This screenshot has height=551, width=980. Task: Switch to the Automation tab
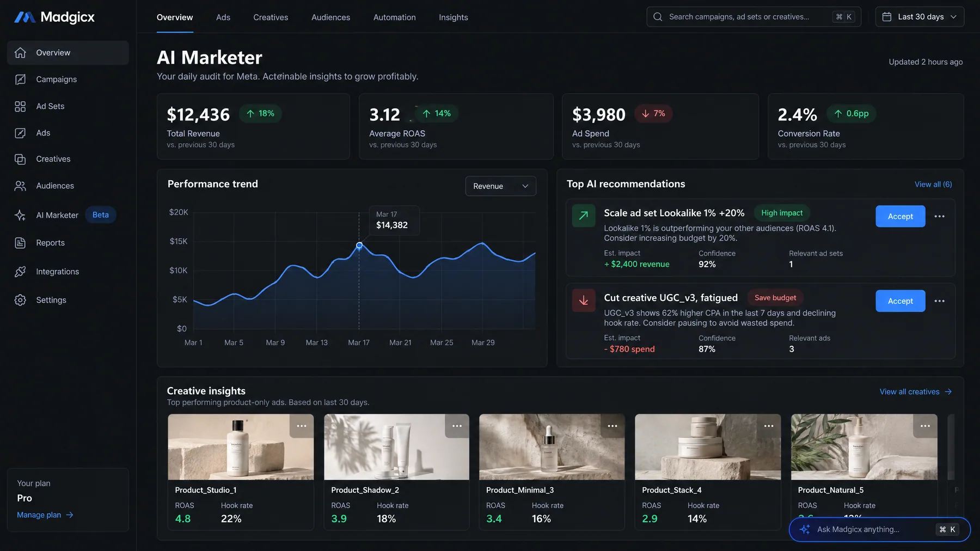click(395, 17)
